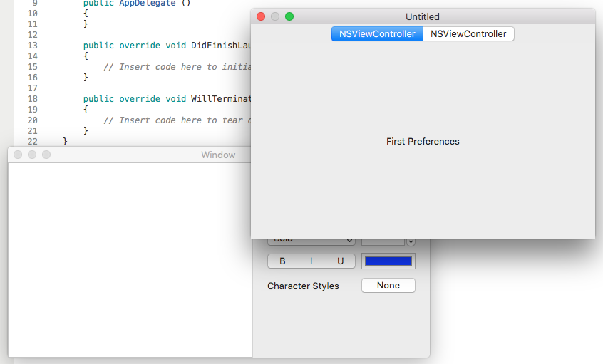603x364 pixels.
Task: Click line number 22 in code editor
Action: 33,142
